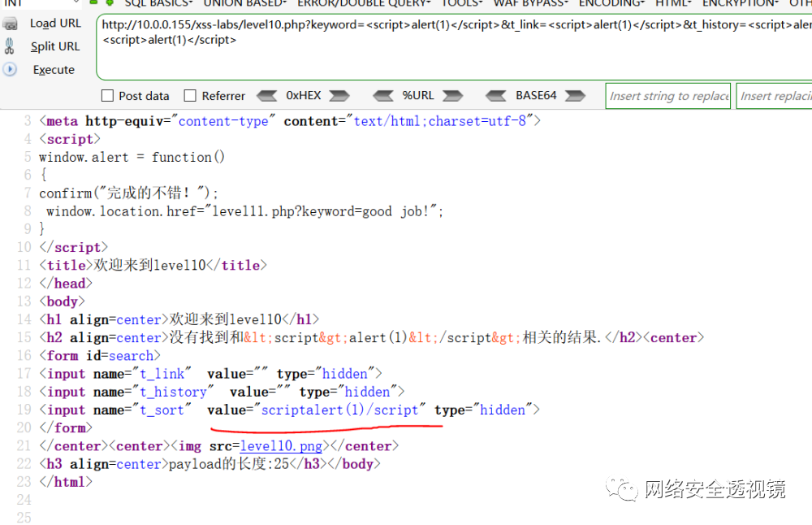This screenshot has width=812, height=525.
Task: Click the window.location.href level11.php line
Action: pos(244,211)
